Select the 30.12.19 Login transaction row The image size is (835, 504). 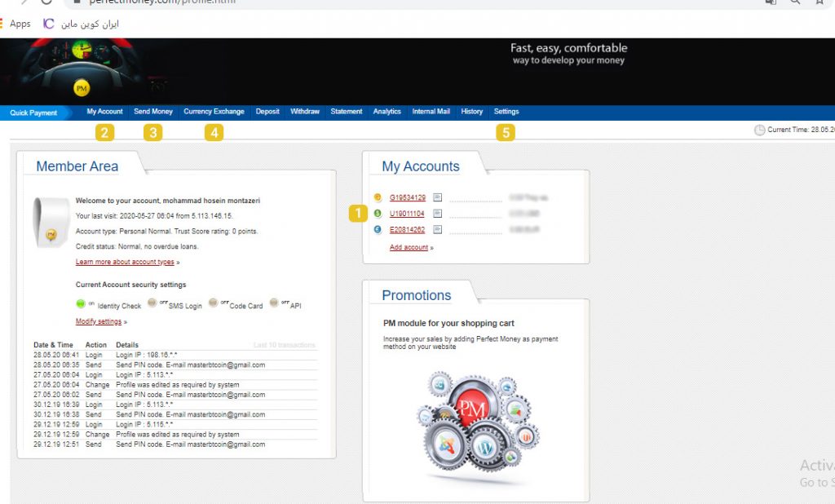pyautogui.click(x=176, y=405)
